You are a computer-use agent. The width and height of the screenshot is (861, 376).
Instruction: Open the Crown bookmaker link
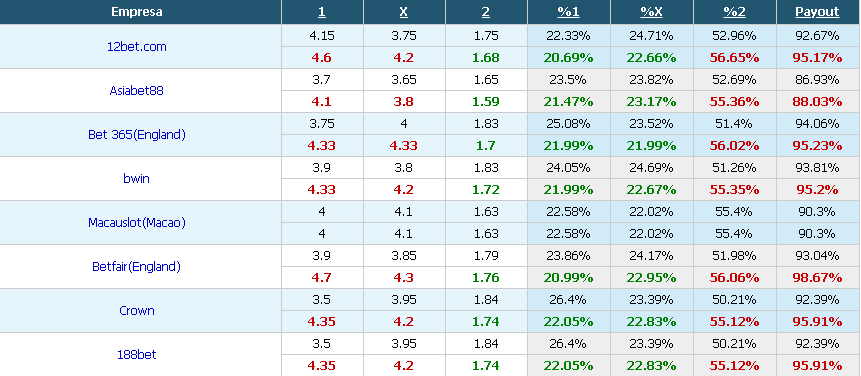point(137,311)
